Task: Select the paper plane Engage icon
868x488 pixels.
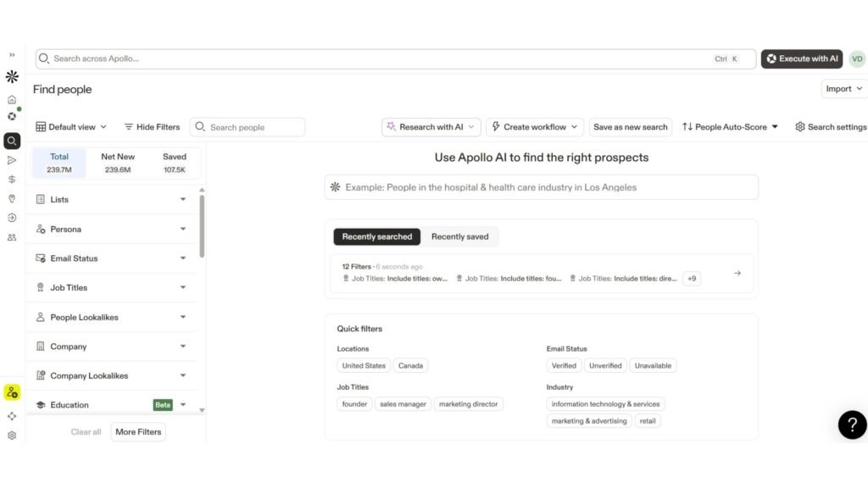Action: (x=12, y=160)
